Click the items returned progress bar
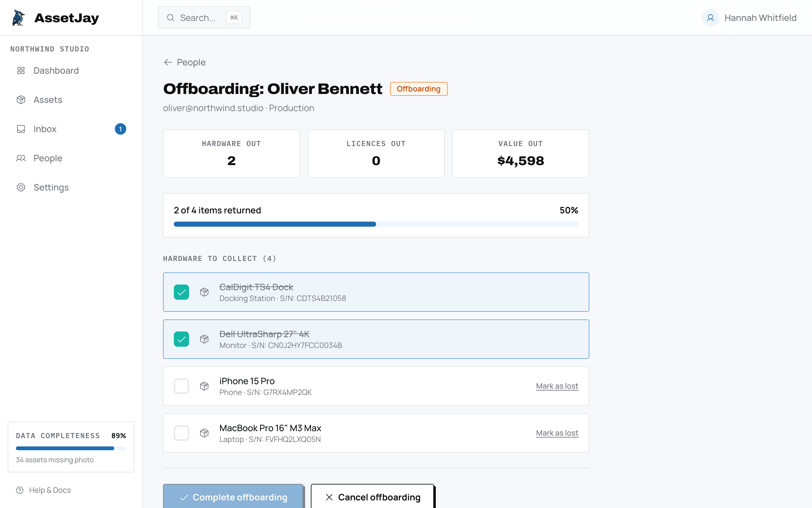Viewport: 812px width, 508px height. [x=376, y=224]
